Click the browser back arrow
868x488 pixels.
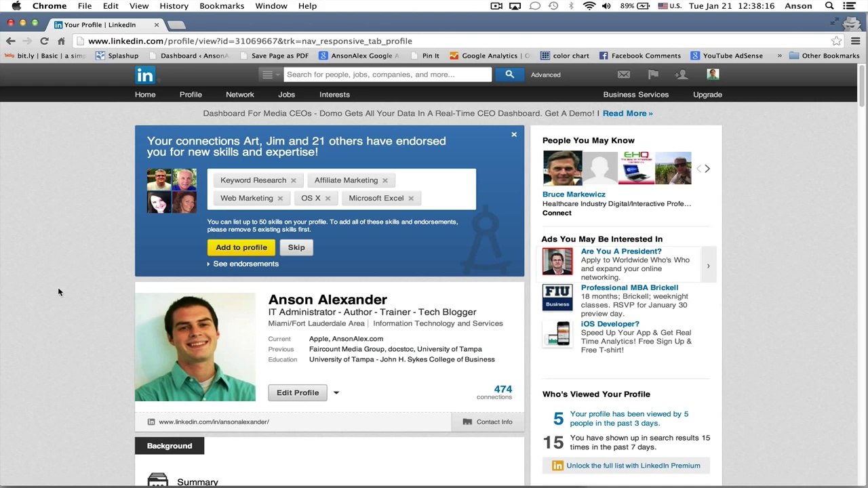coord(10,41)
